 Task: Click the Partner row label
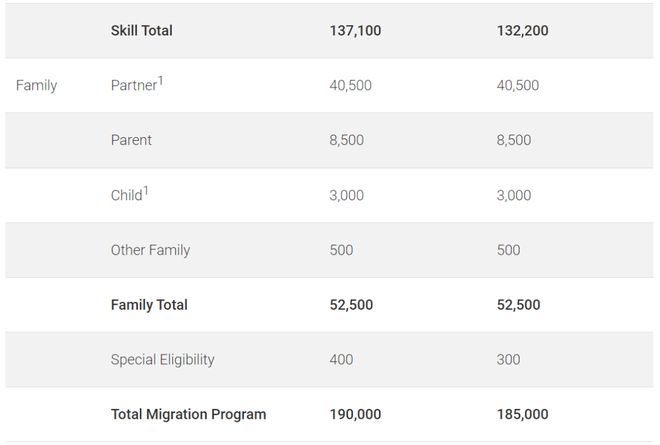point(134,85)
